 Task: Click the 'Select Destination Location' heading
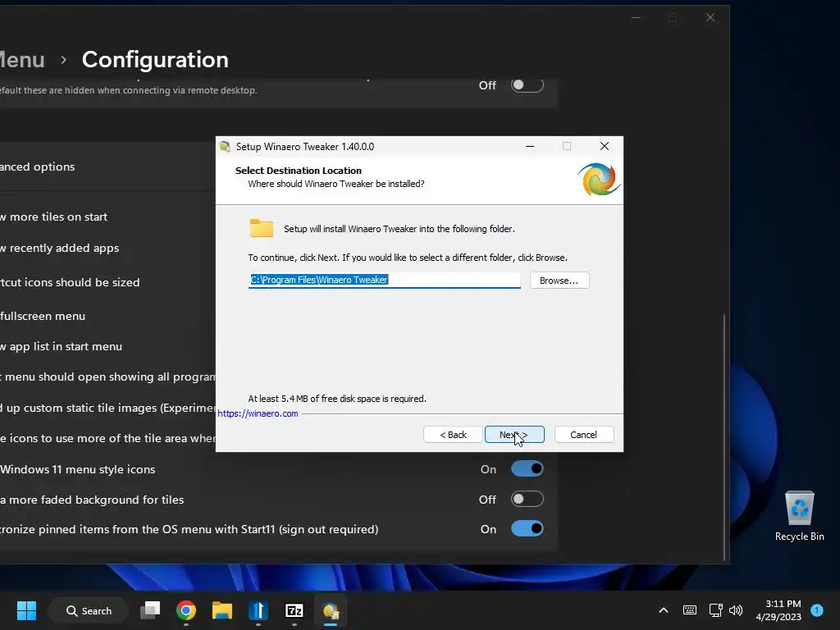tap(299, 171)
